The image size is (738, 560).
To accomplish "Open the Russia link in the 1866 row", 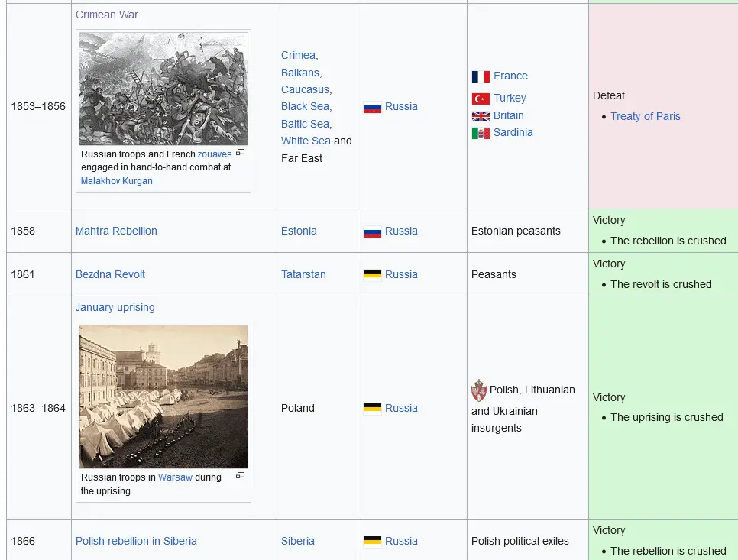I will coord(402,541).
